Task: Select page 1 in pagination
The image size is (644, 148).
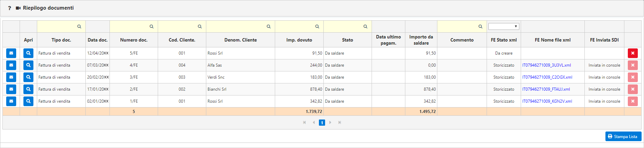Action: [x=322, y=123]
